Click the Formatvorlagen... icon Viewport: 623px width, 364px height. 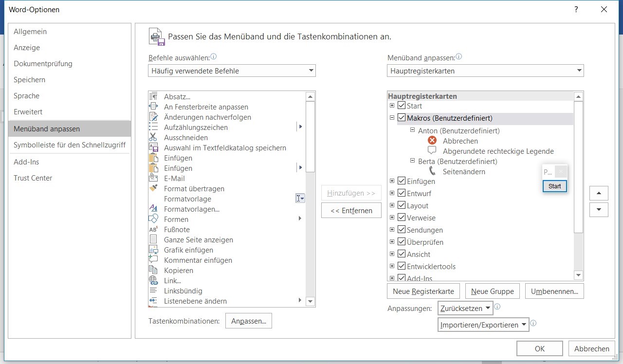pyautogui.click(x=153, y=209)
